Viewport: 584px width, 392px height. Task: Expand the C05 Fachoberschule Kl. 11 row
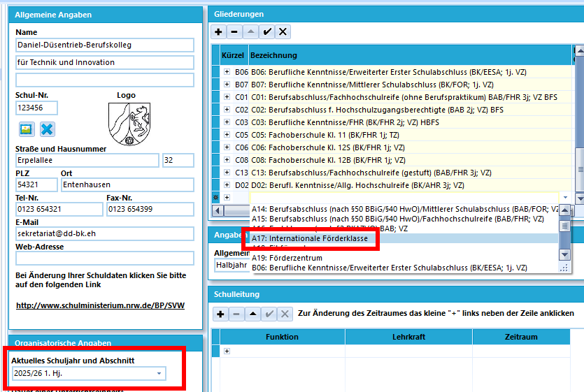tap(227, 135)
